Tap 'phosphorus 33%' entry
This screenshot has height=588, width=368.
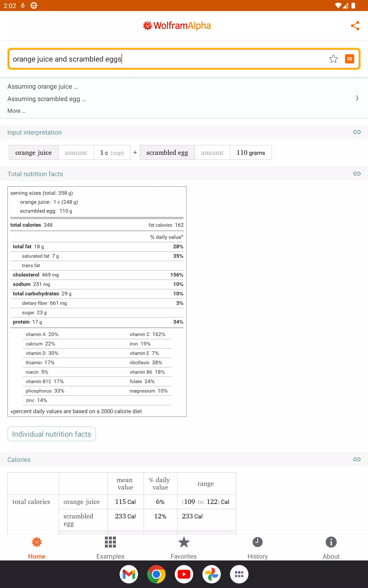(x=45, y=391)
